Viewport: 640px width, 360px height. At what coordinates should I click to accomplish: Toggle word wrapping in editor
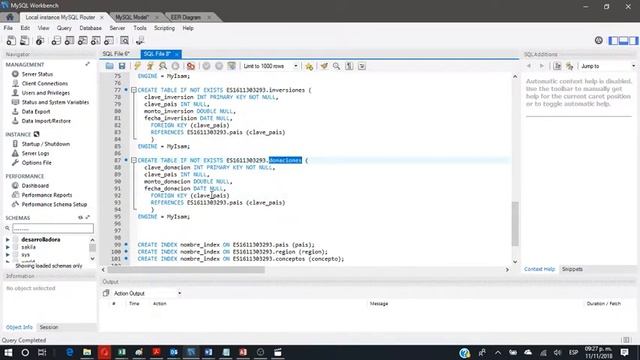pos(362,66)
